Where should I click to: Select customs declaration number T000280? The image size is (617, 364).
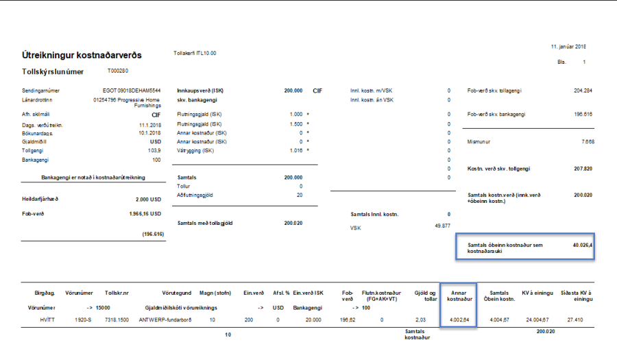tap(118, 71)
